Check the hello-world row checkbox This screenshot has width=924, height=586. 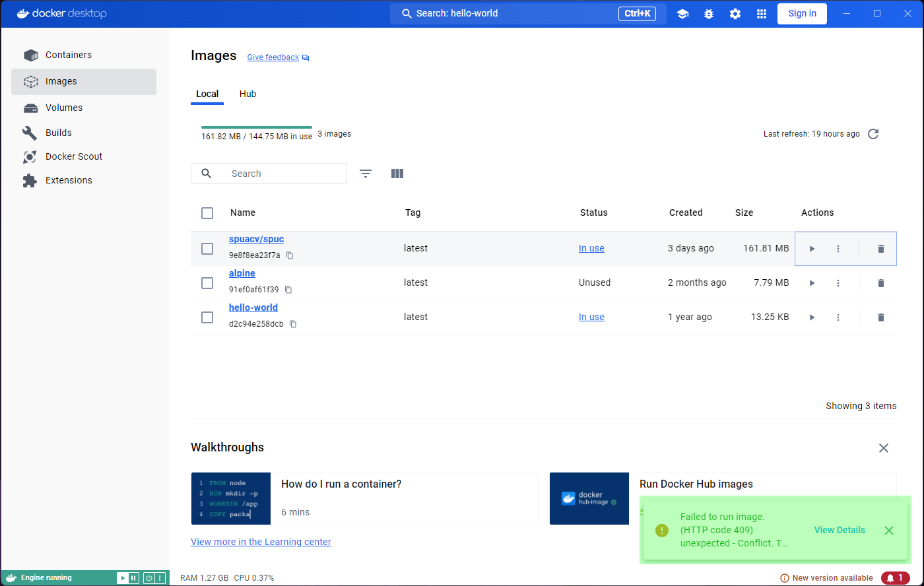tap(207, 317)
